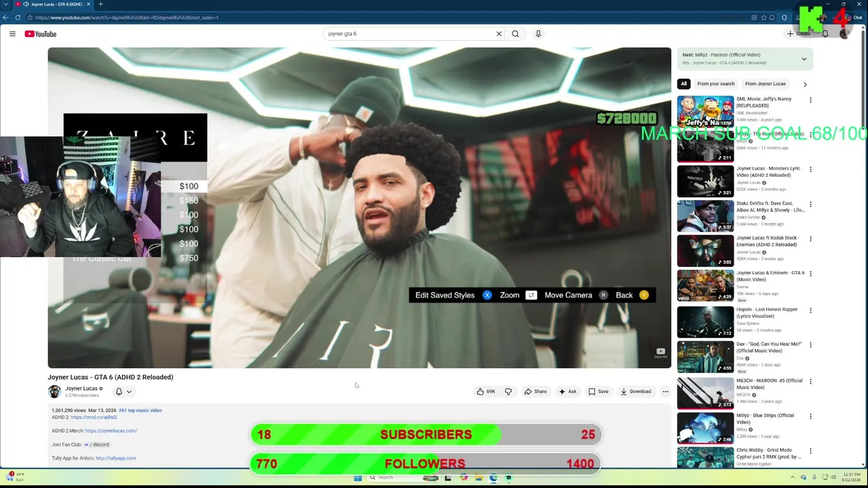Screen dimensions: 868x488
Task: Click the browser back arrow
Action: tap(6, 18)
